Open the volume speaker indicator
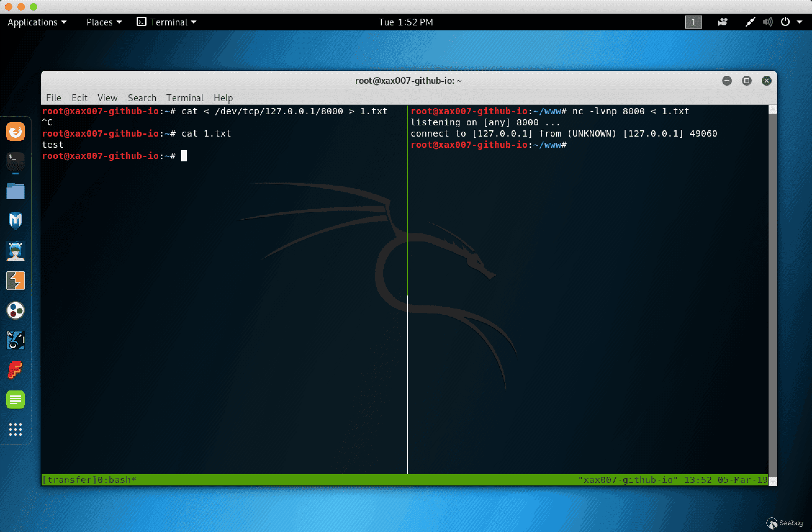The width and height of the screenshot is (812, 532). tap(767, 22)
